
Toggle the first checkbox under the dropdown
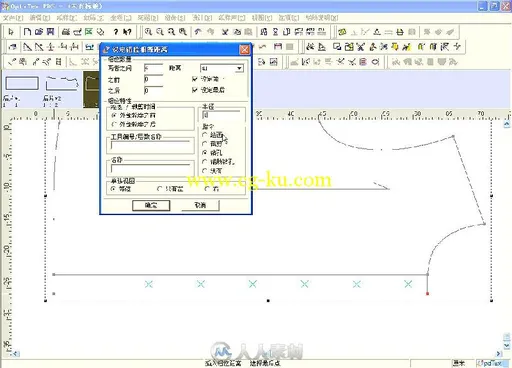[195, 79]
